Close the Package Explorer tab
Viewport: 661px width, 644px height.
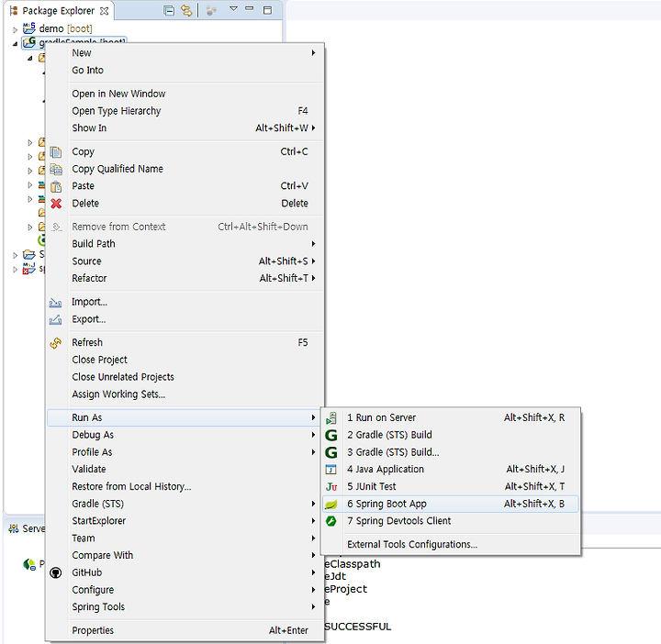pyautogui.click(x=104, y=10)
